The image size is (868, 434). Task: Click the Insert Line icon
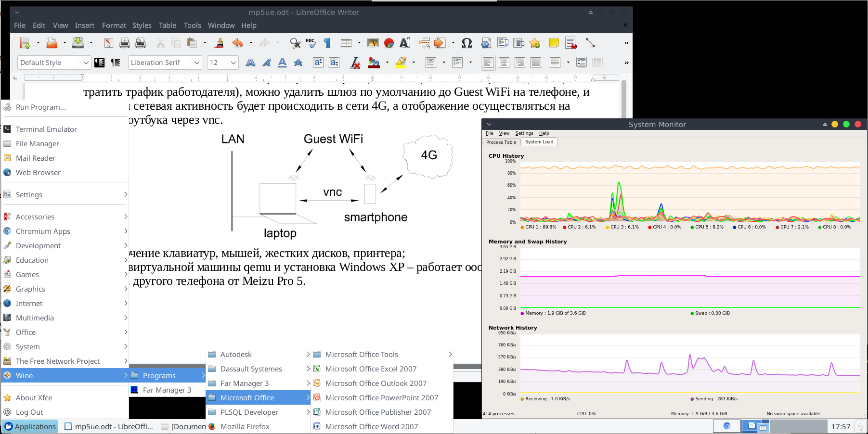point(590,43)
